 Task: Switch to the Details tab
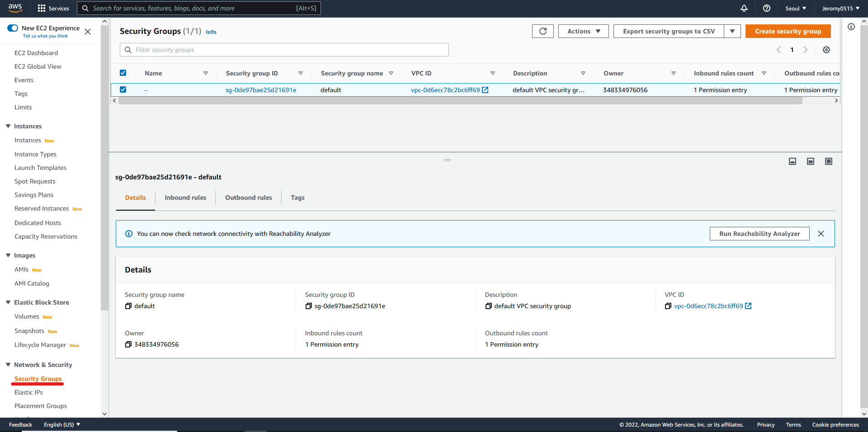136,197
